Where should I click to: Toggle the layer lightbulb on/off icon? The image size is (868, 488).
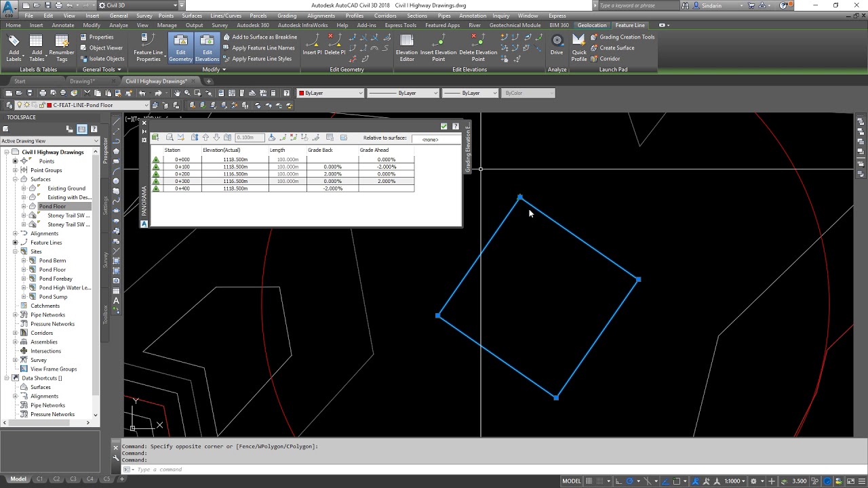pos(19,105)
